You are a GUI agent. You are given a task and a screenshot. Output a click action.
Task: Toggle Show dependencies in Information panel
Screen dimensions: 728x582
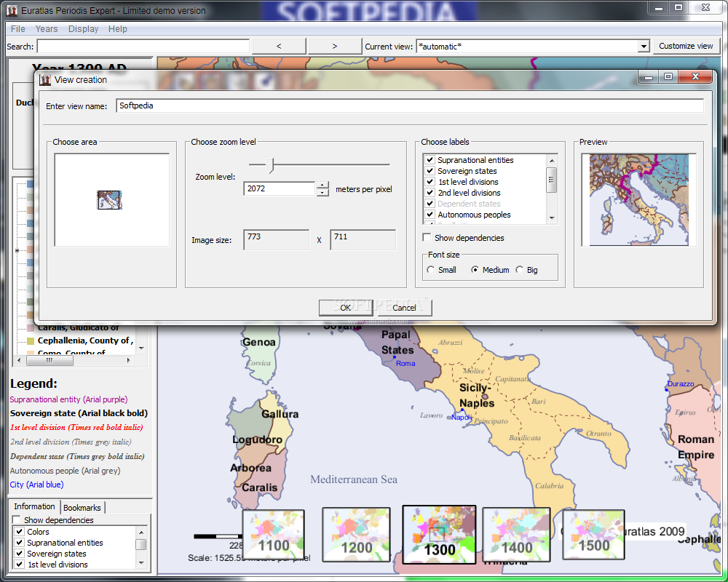pyautogui.click(x=17, y=519)
